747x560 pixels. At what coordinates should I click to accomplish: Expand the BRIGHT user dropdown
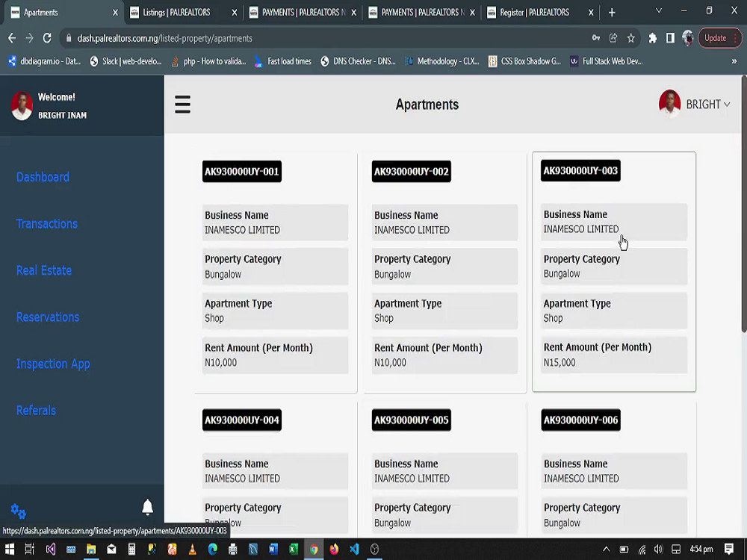pos(708,105)
